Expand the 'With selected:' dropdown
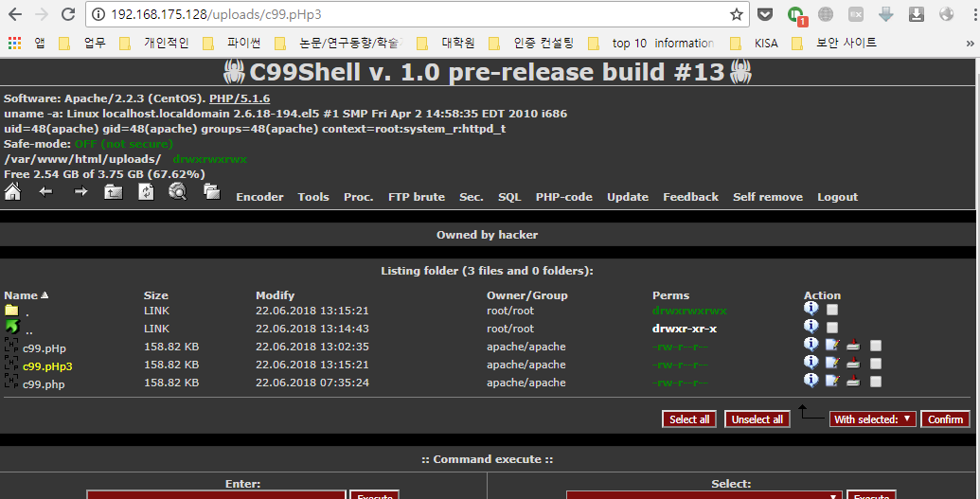 pos(872,419)
